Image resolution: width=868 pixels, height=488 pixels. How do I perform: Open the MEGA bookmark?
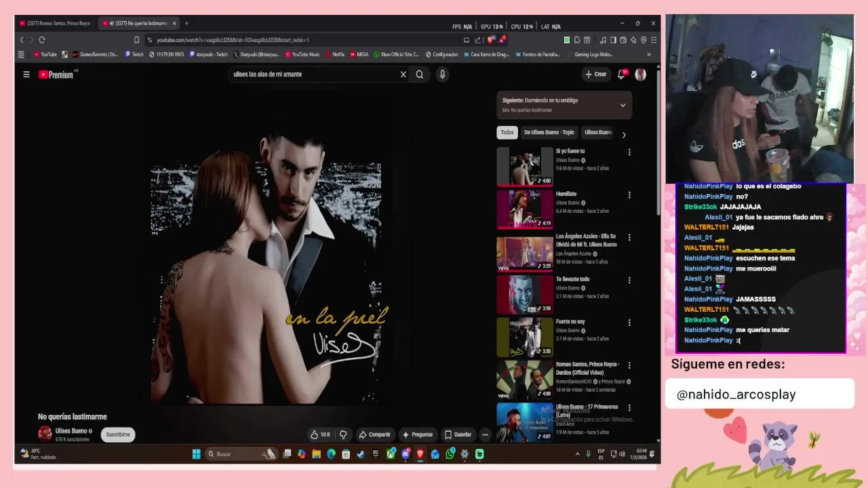[359, 54]
